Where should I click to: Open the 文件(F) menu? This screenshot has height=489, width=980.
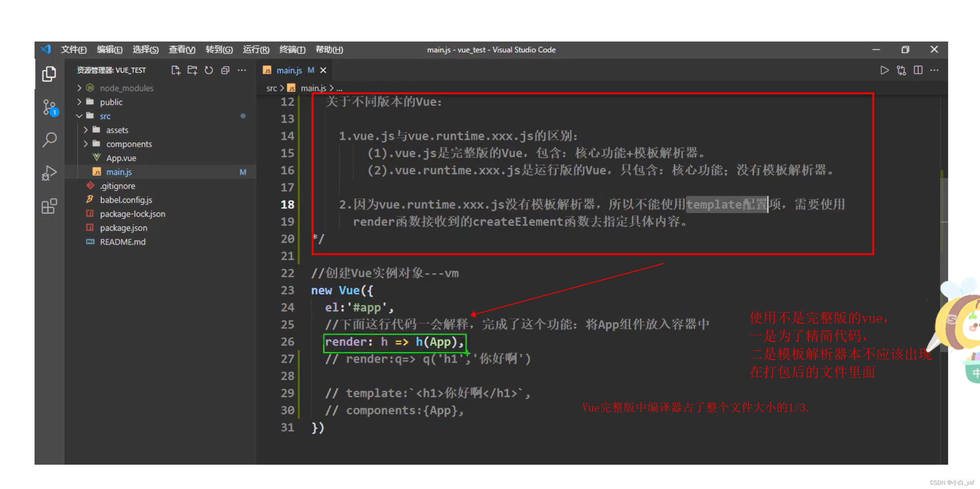pyautogui.click(x=74, y=50)
